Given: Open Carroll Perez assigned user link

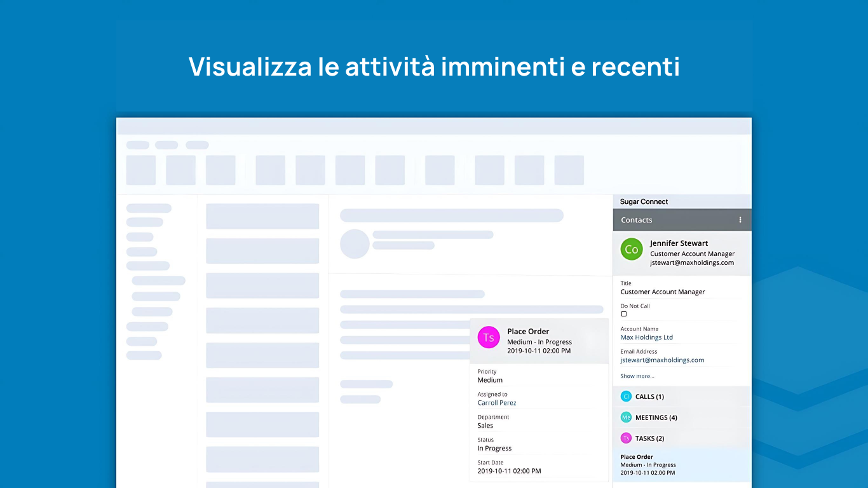Looking at the screenshot, I should pyautogui.click(x=497, y=403).
